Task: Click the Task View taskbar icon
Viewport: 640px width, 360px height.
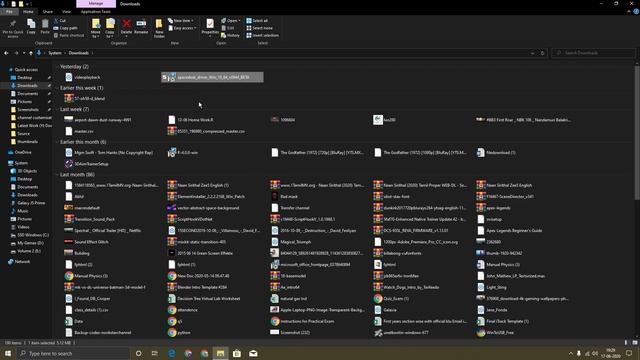Action: (x=155, y=353)
